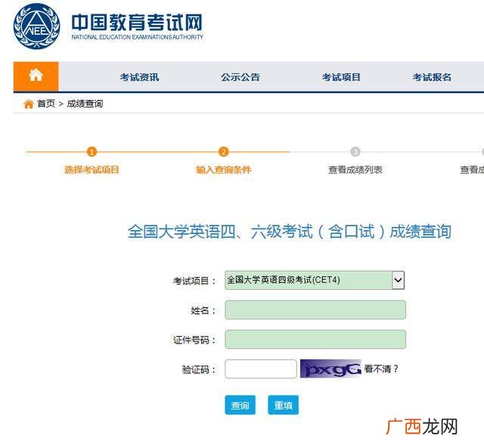This screenshot has width=484, height=448.
Task: Click the 考试项目: field label
Action: (x=194, y=281)
